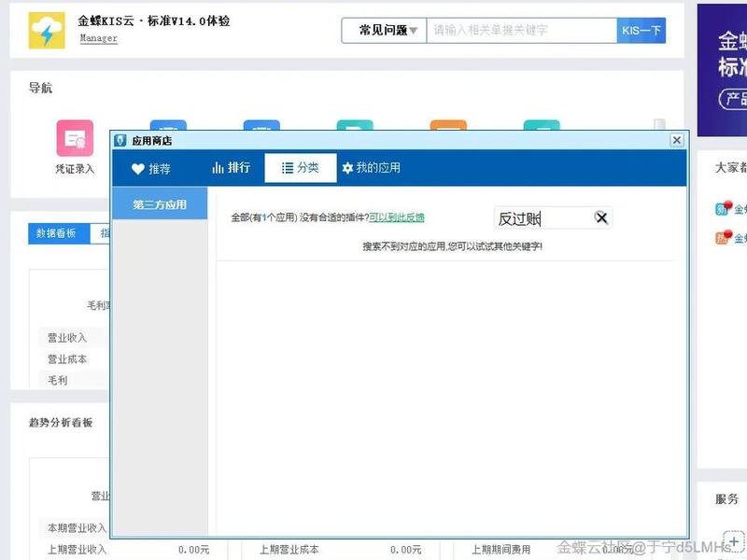Switch to the 推荐 tab
The image size is (747, 560).
pos(151,169)
